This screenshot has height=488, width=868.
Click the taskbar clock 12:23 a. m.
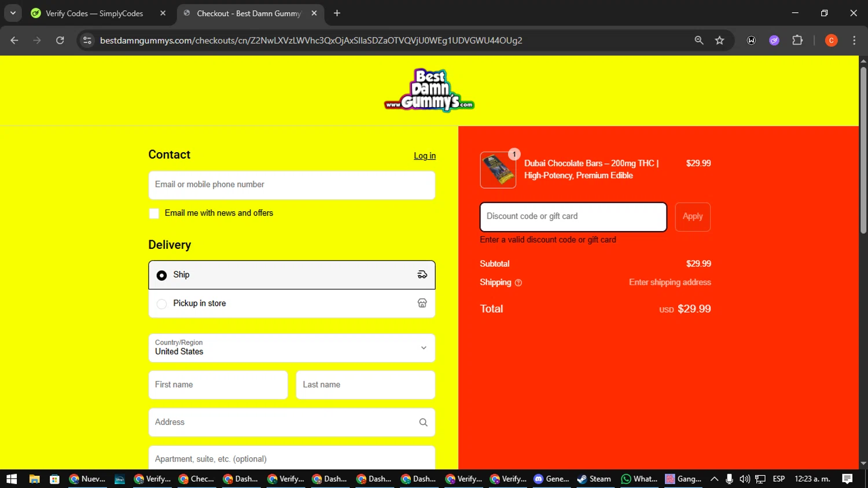coord(812,479)
